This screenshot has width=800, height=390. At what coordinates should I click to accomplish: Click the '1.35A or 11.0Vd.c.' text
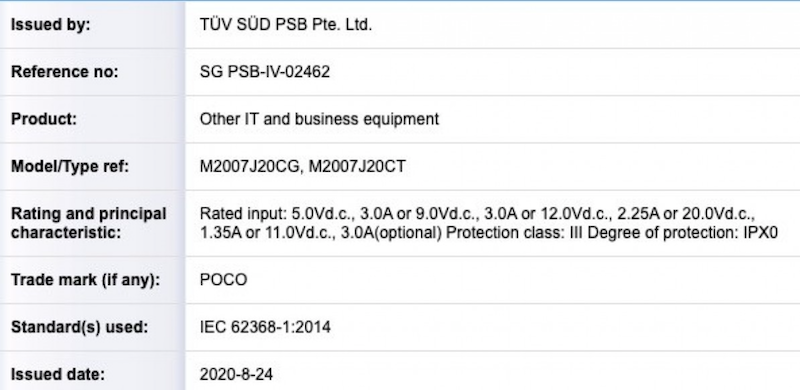(x=267, y=233)
